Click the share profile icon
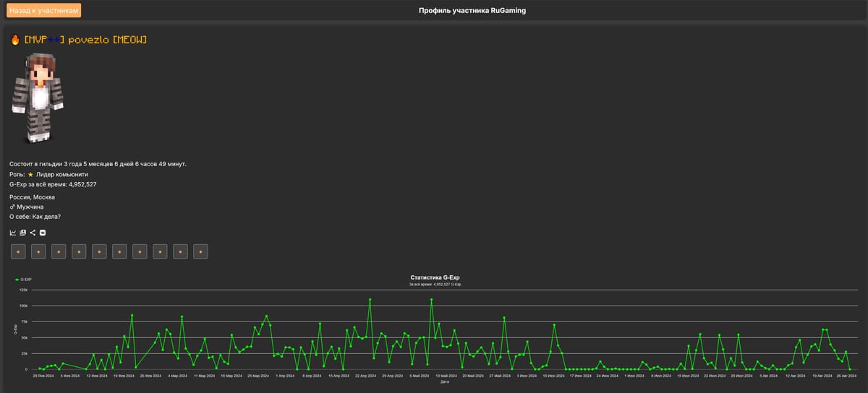Screen dimensions: 868x393 pyautogui.click(x=33, y=233)
